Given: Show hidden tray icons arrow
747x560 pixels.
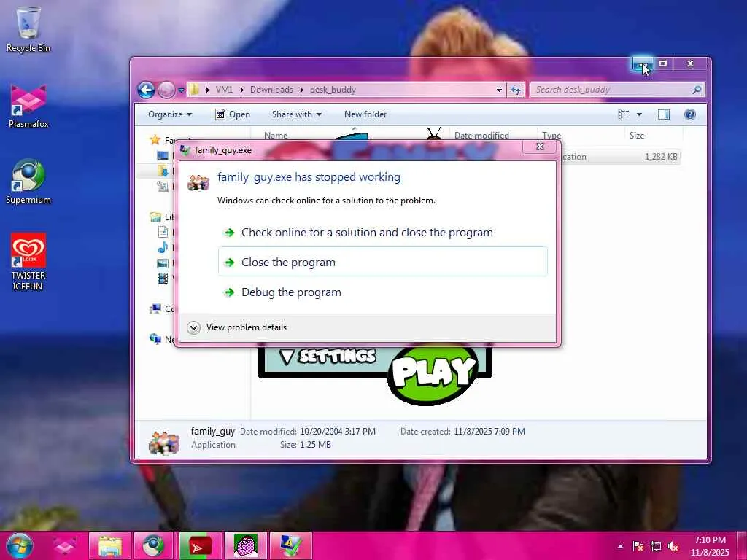Looking at the screenshot, I should tap(620, 546).
